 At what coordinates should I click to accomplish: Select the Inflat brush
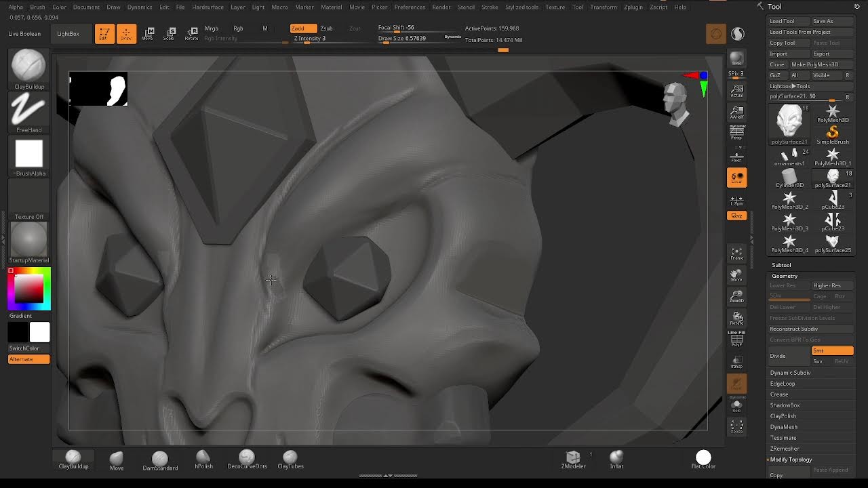click(616, 460)
